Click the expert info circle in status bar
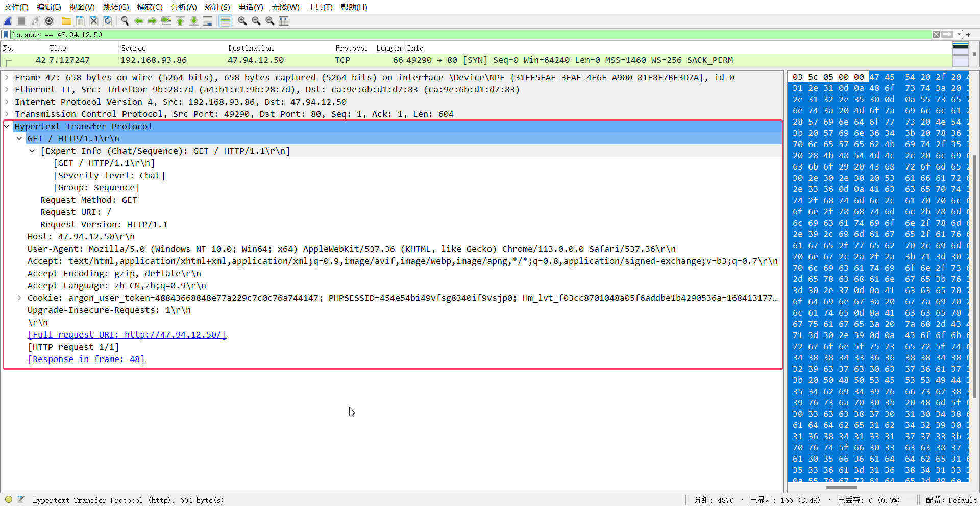This screenshot has height=506, width=980. tap(9, 500)
